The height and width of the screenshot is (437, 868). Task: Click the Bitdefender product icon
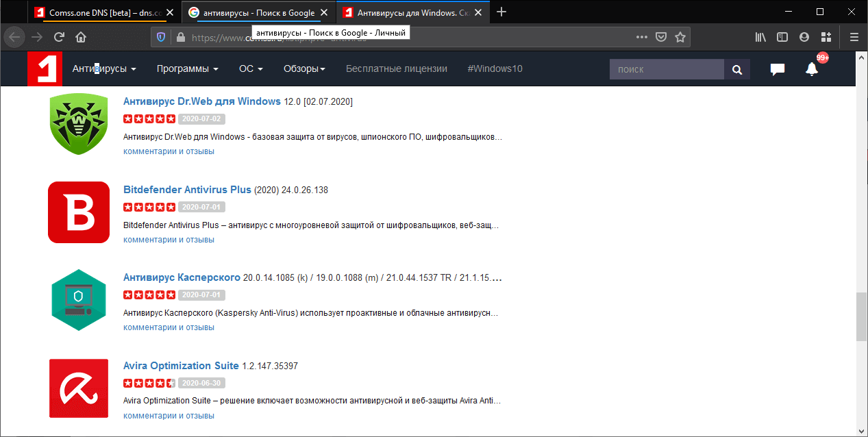point(78,212)
